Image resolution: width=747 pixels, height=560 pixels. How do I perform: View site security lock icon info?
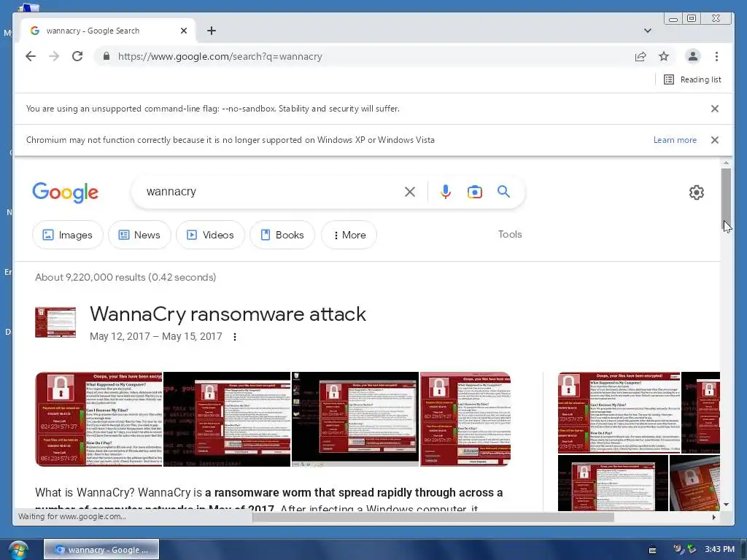tap(107, 56)
